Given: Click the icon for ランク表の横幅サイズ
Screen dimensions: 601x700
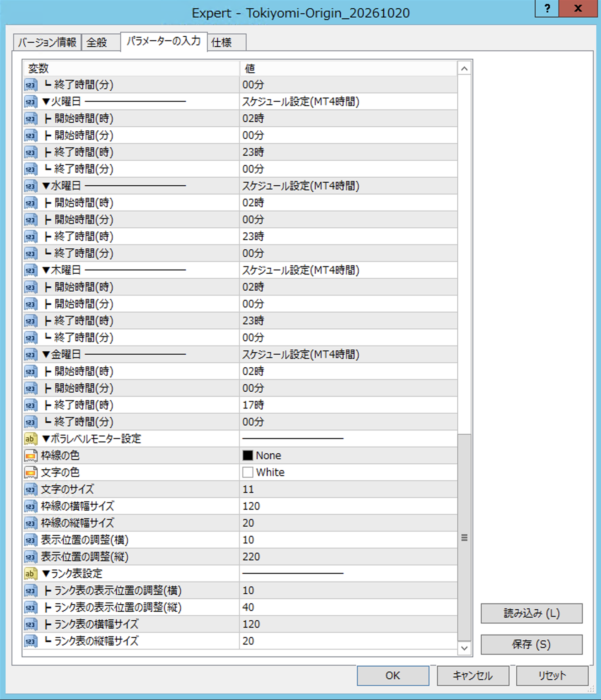Looking at the screenshot, I should [30, 625].
